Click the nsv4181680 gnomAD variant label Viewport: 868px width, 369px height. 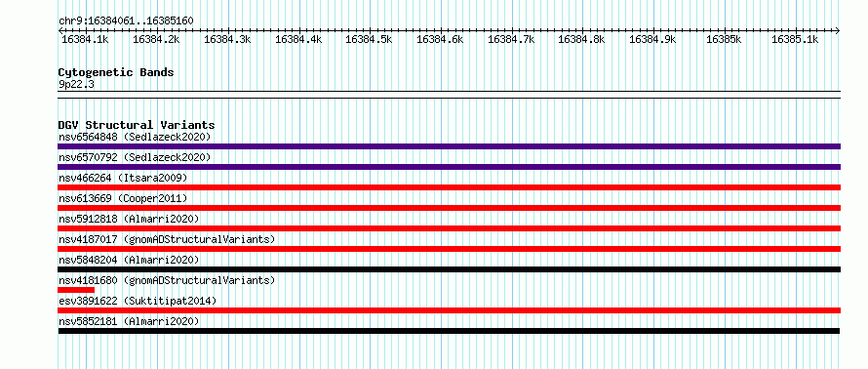pos(167,280)
